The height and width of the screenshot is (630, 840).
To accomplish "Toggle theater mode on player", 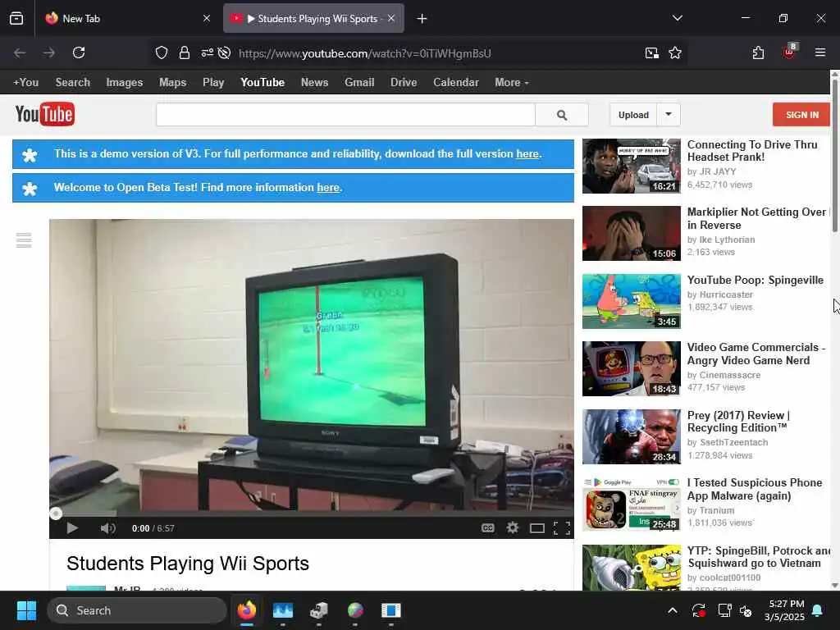I will tap(536, 528).
